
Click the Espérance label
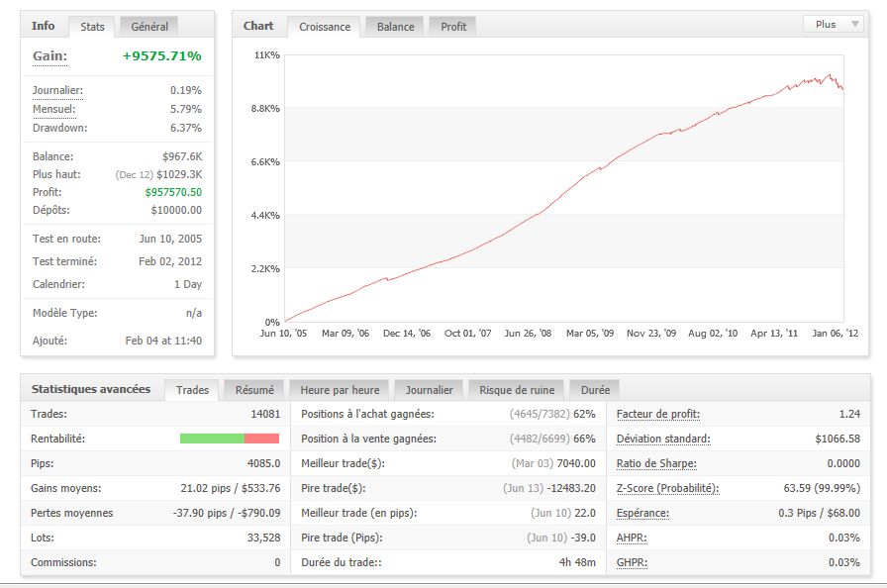642,513
